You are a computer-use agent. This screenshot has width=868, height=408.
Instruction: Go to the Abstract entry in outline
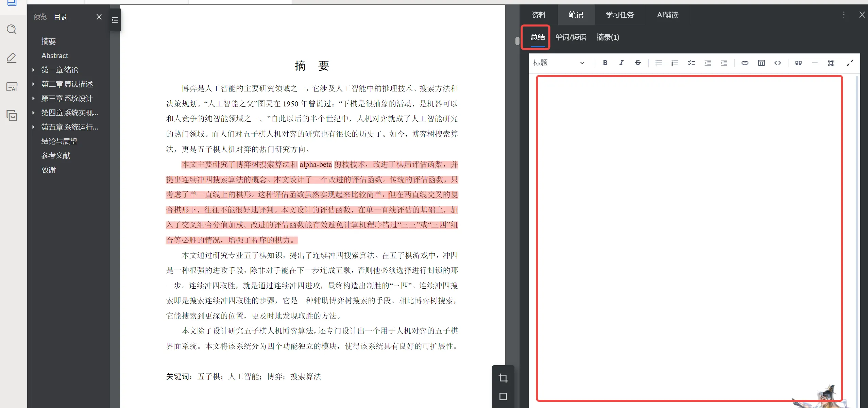55,55
